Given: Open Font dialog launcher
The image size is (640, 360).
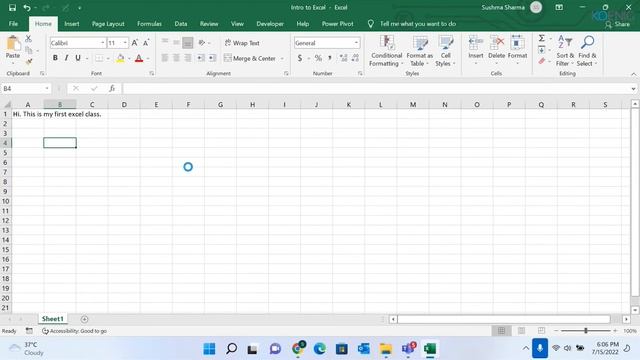Looking at the screenshot, I should (x=151, y=73).
